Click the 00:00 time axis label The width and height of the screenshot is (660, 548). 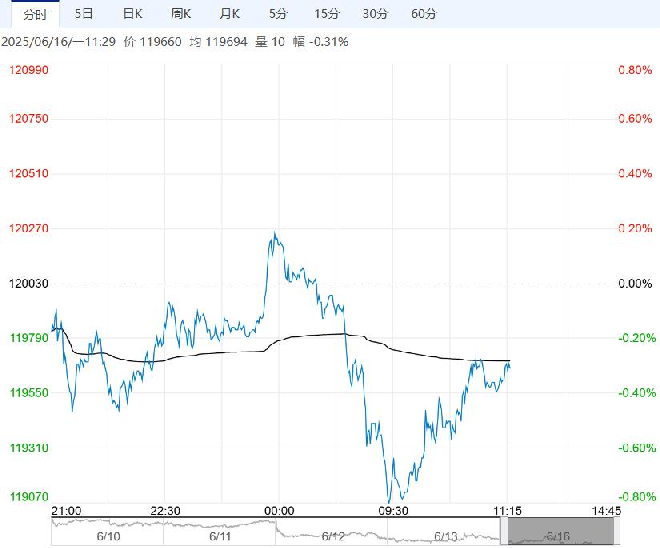pyautogui.click(x=279, y=511)
